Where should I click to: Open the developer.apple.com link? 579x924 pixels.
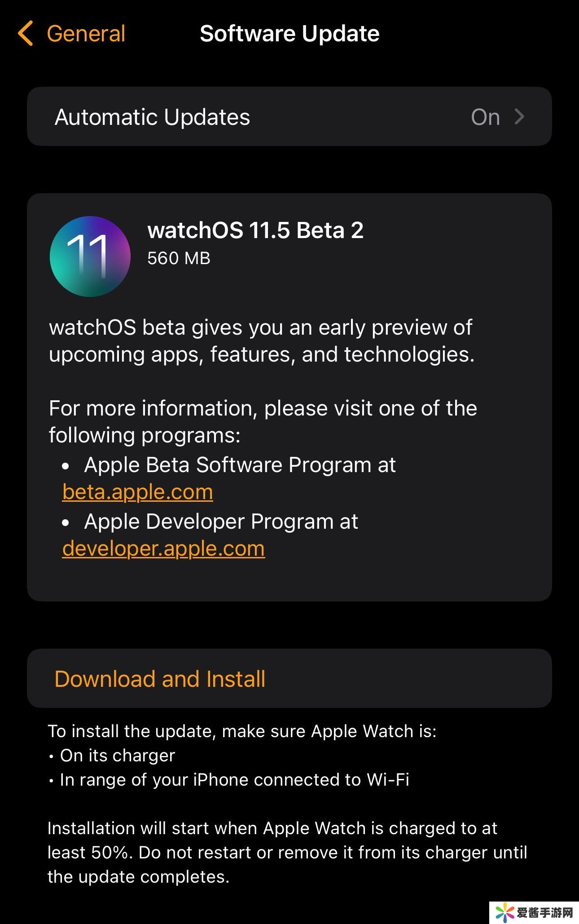point(163,548)
